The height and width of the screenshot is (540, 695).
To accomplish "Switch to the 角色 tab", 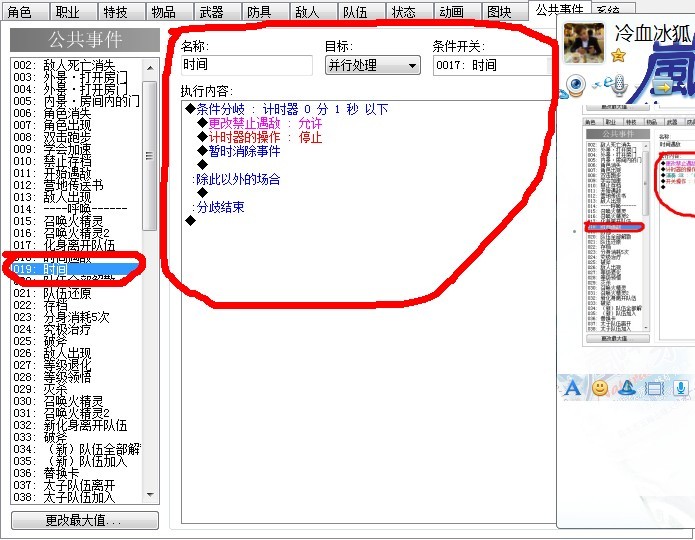I will coord(26,11).
